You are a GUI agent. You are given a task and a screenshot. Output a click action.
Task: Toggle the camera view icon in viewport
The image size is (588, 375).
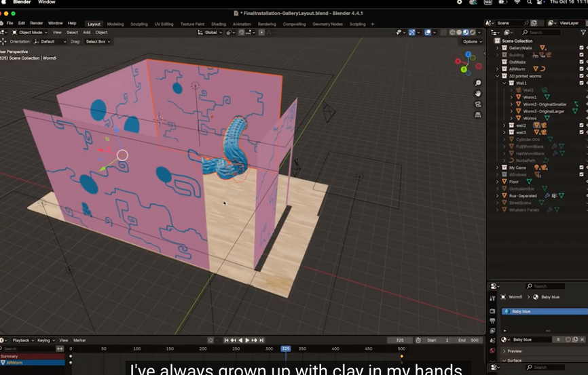pyautogui.click(x=478, y=104)
